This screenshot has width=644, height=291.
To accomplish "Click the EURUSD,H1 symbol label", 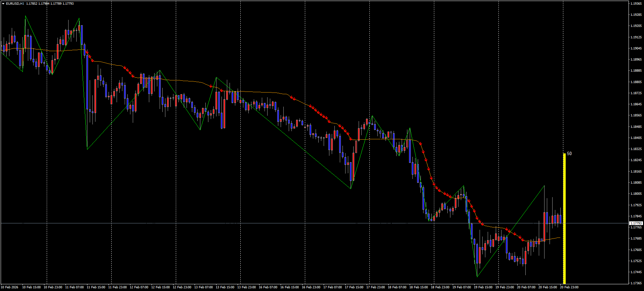I will [15, 4].
